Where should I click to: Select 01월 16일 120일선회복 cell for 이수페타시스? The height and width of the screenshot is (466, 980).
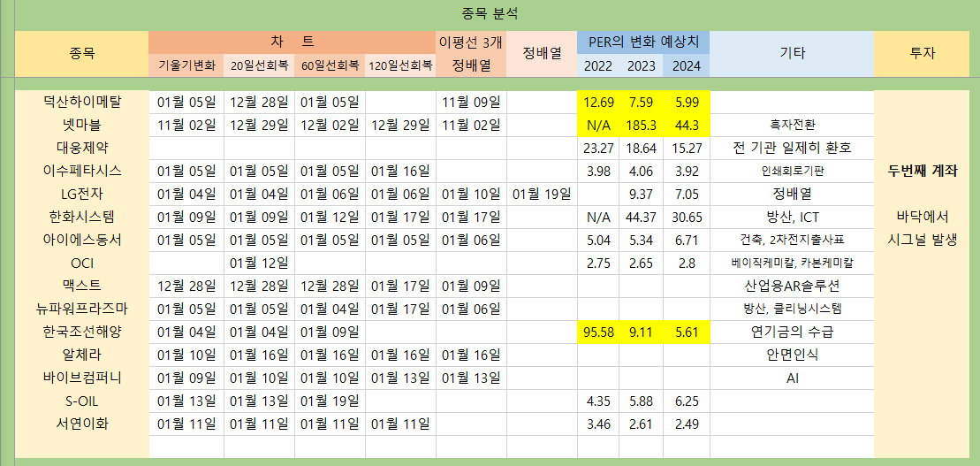pos(400,171)
